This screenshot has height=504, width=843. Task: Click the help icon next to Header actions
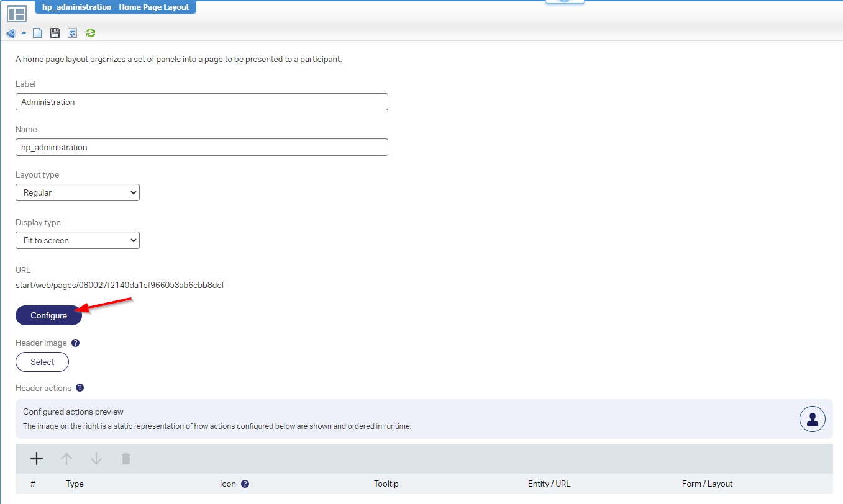pyautogui.click(x=80, y=388)
